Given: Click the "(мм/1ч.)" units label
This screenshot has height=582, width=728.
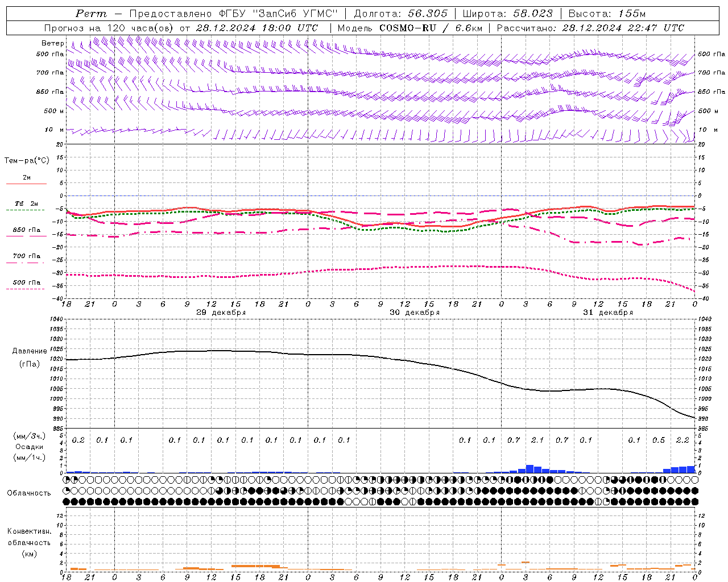Looking at the screenshot, I should 30,458.
